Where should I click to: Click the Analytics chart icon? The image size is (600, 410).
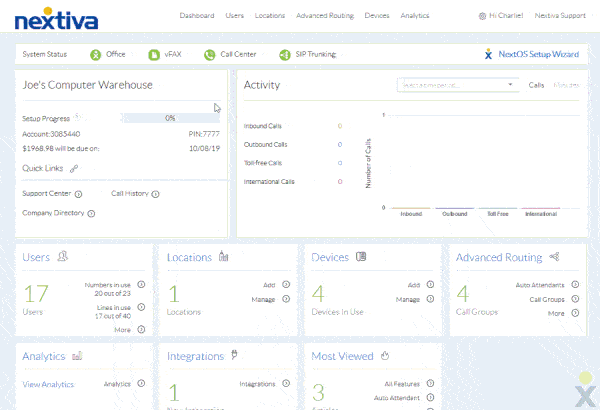click(77, 356)
